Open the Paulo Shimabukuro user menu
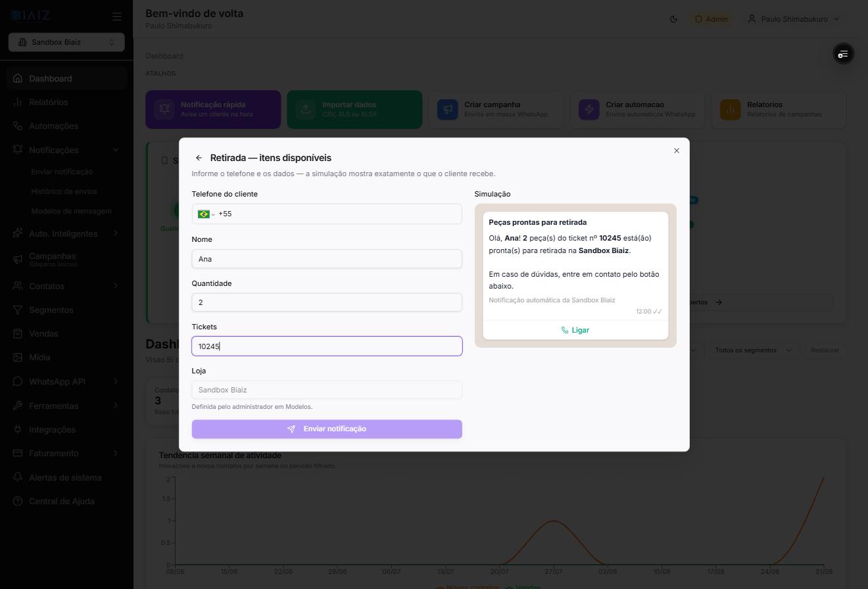The image size is (868, 589). 794,19
